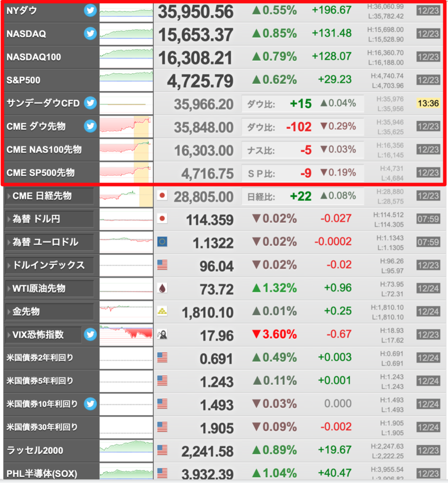
Task: Click the grim reaper icon for VIX恐怖指数
Action: pos(162,334)
